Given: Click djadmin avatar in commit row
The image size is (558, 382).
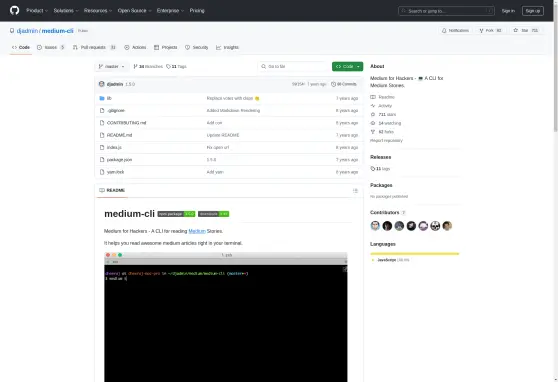Looking at the screenshot, I should point(101,84).
